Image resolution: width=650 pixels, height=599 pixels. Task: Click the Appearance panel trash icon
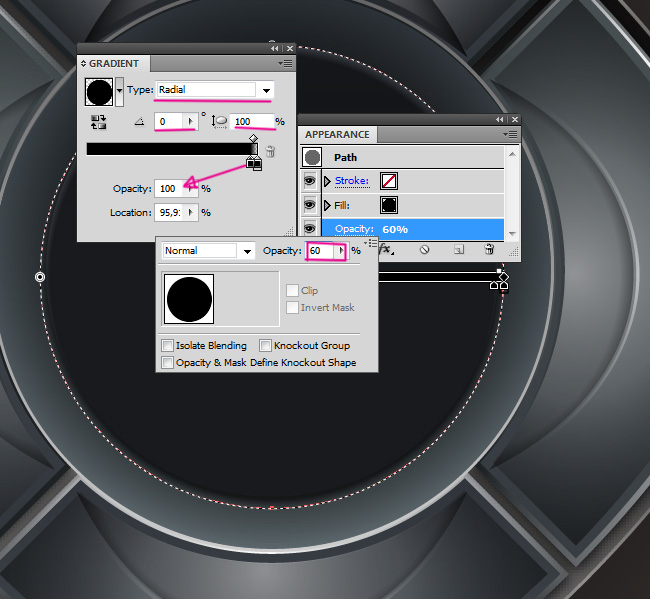[489, 249]
